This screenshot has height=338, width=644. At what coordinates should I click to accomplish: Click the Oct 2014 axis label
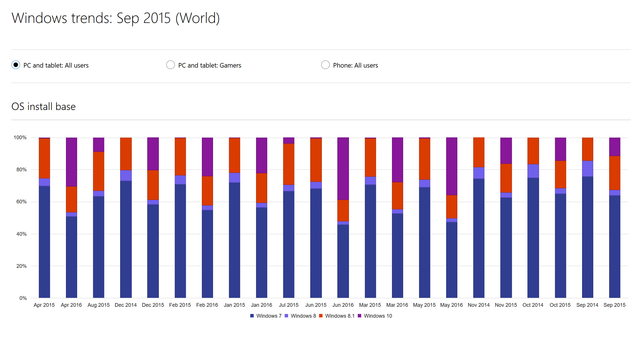(533, 305)
